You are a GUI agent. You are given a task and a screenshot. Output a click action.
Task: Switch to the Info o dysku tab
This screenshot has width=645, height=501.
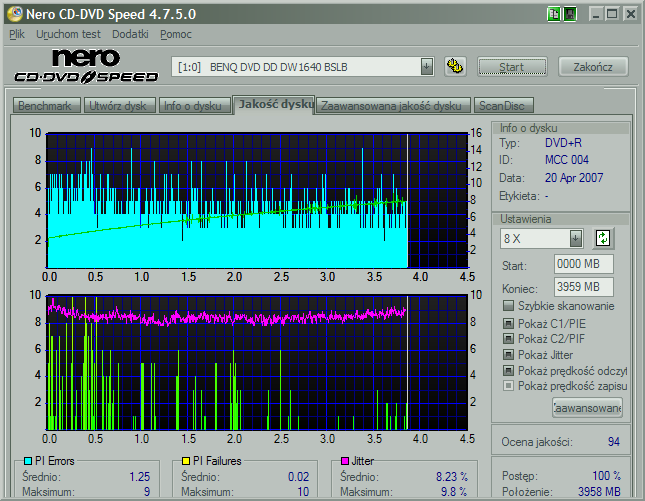click(193, 106)
